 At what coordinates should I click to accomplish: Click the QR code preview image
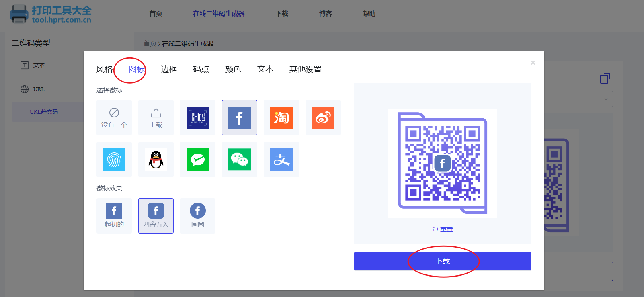click(x=443, y=163)
